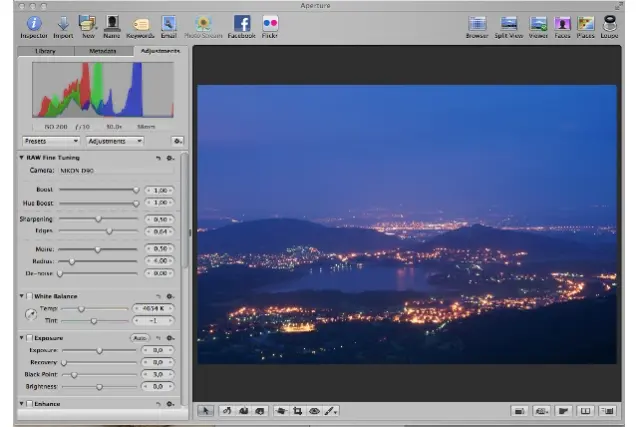Collapse the RAW Fine Tuning section
The image size is (640, 427).
(22, 158)
